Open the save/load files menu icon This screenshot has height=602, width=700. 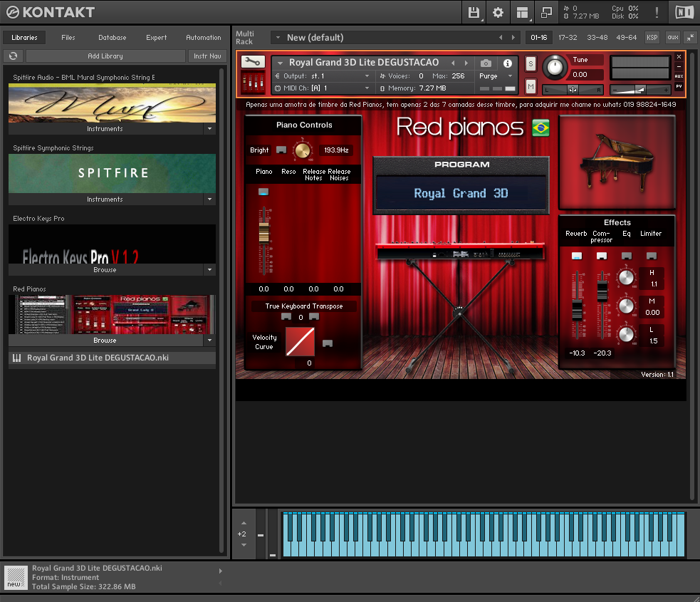474,12
